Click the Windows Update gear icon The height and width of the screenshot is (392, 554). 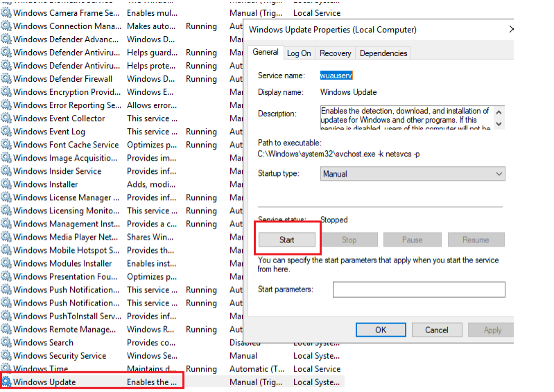click(x=6, y=382)
